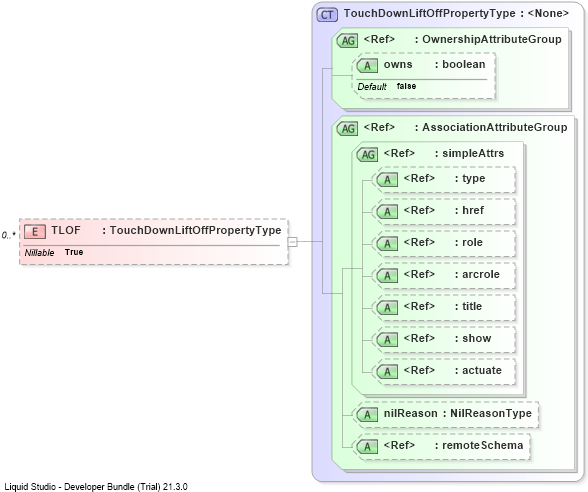
Task: Click the CT icon of TouchDownLiftOffPropertyType
Action: [327, 15]
